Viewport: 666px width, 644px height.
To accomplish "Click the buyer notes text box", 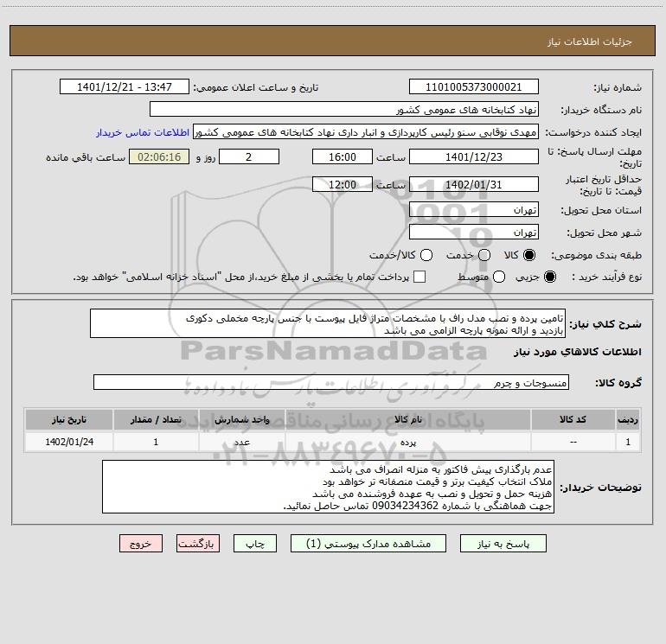I will 328,487.
